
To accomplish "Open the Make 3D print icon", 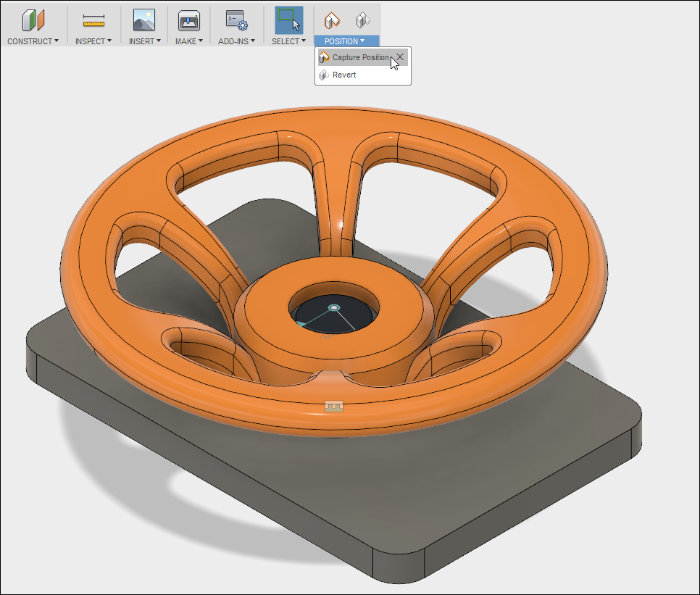I will [x=189, y=20].
